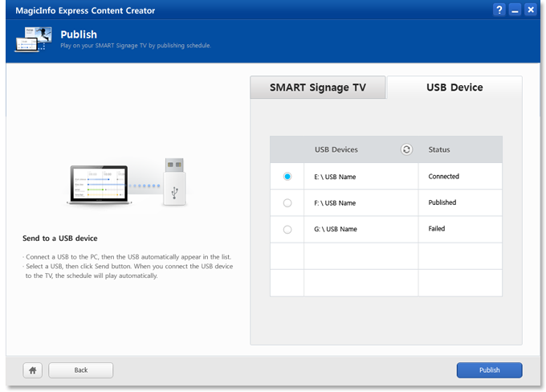Click the home icon button
The image size is (546, 392).
click(x=33, y=370)
